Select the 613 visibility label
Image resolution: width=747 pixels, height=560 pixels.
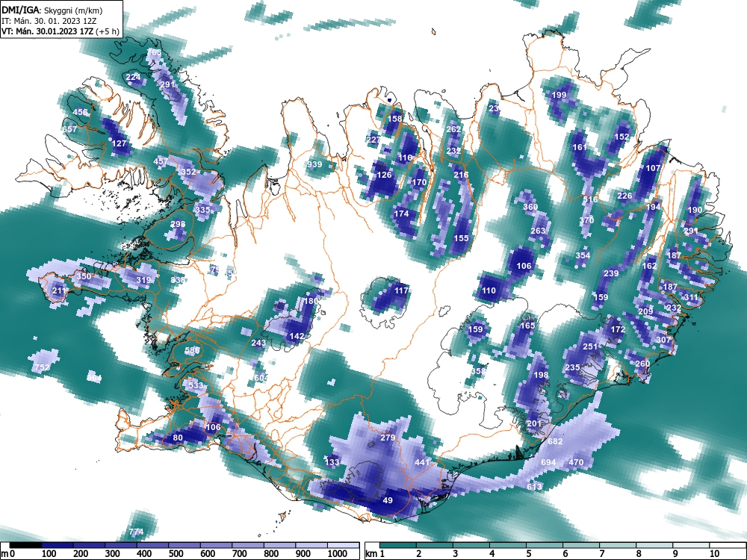click(x=534, y=487)
